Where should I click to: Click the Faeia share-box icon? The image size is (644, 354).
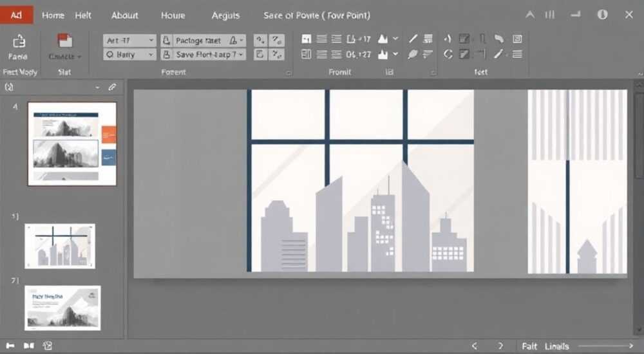pos(19,41)
